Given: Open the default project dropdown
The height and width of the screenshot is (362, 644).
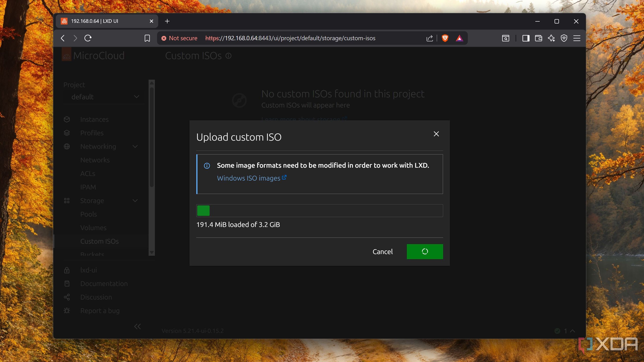Looking at the screenshot, I should click(104, 97).
